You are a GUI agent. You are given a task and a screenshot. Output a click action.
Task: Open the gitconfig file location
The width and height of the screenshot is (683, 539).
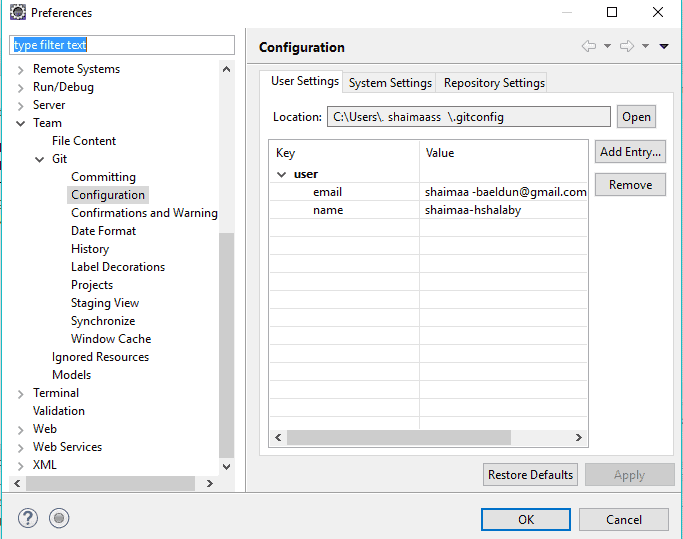click(636, 117)
